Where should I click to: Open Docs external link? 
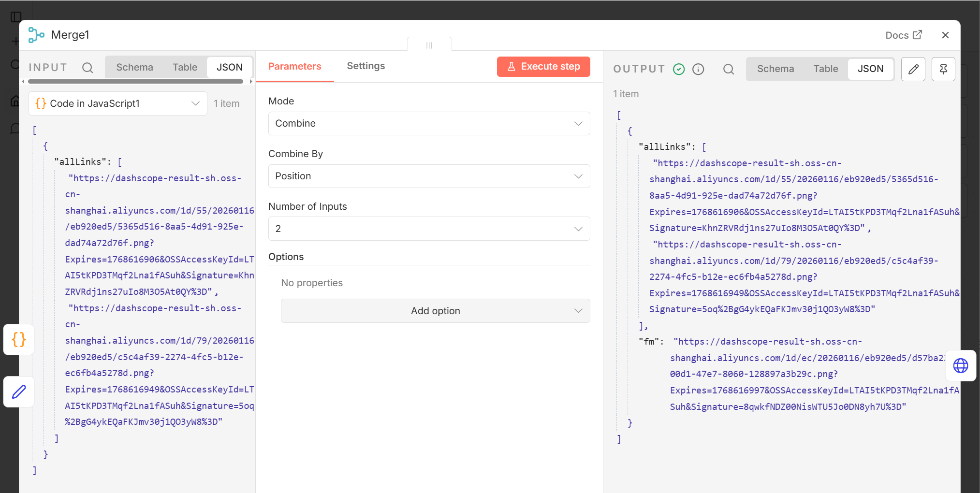[904, 35]
